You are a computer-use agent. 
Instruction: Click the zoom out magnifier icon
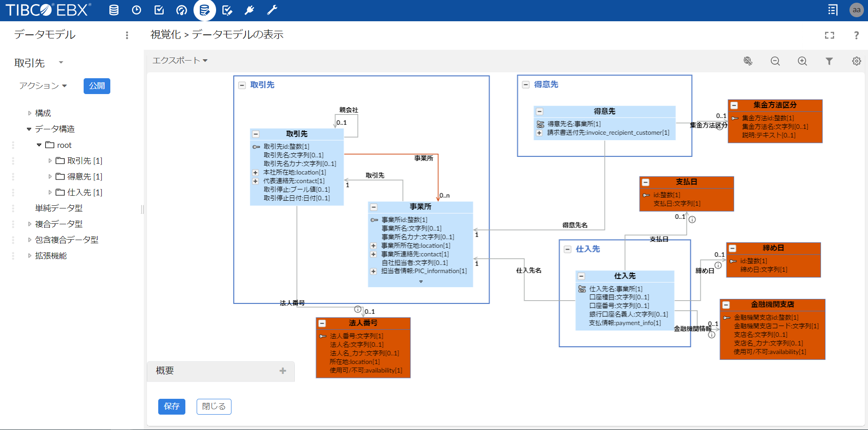(x=775, y=61)
